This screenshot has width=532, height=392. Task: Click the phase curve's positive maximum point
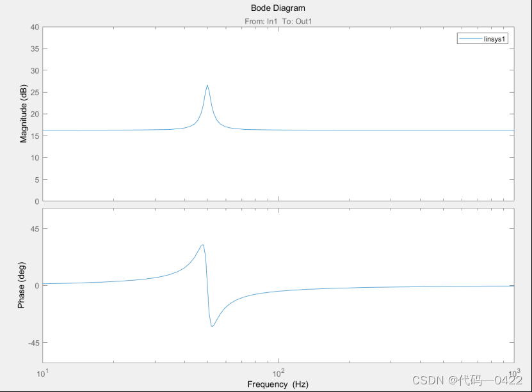pyautogui.click(x=202, y=245)
